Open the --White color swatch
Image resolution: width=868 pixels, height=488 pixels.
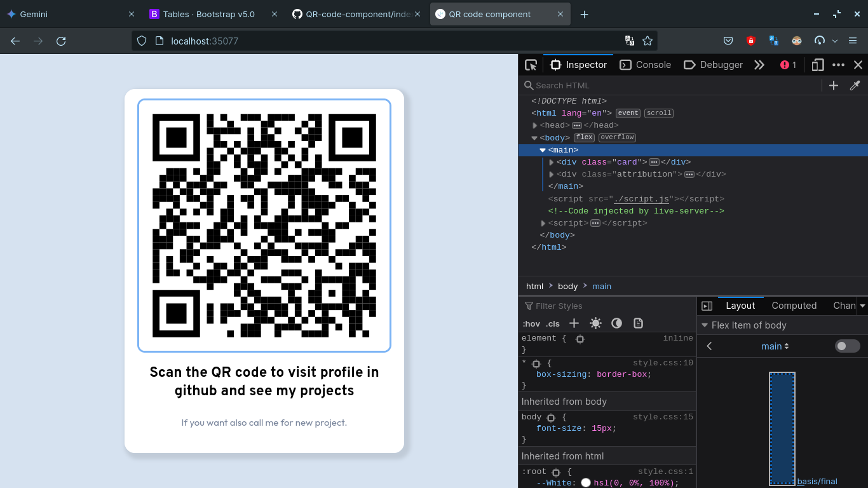(x=586, y=483)
